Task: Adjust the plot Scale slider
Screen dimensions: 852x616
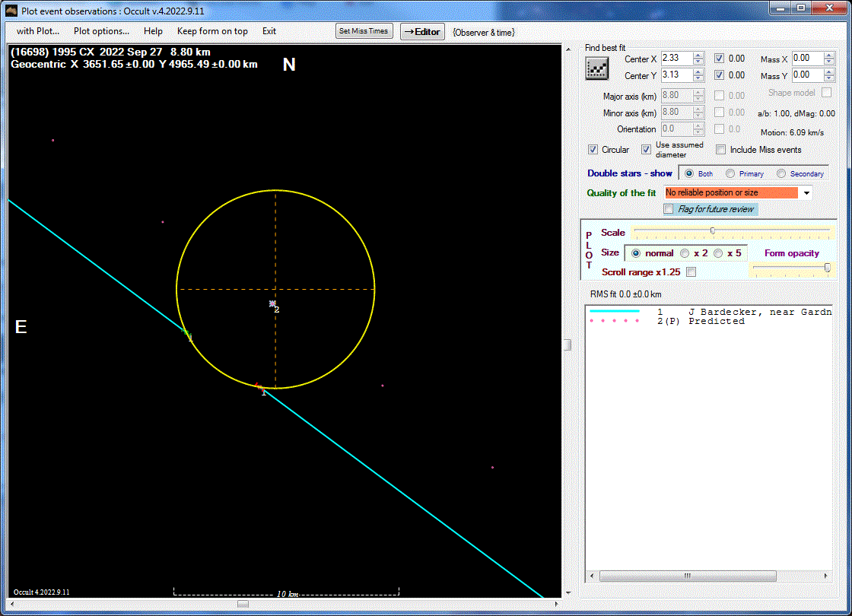Action: pyautogui.click(x=712, y=230)
